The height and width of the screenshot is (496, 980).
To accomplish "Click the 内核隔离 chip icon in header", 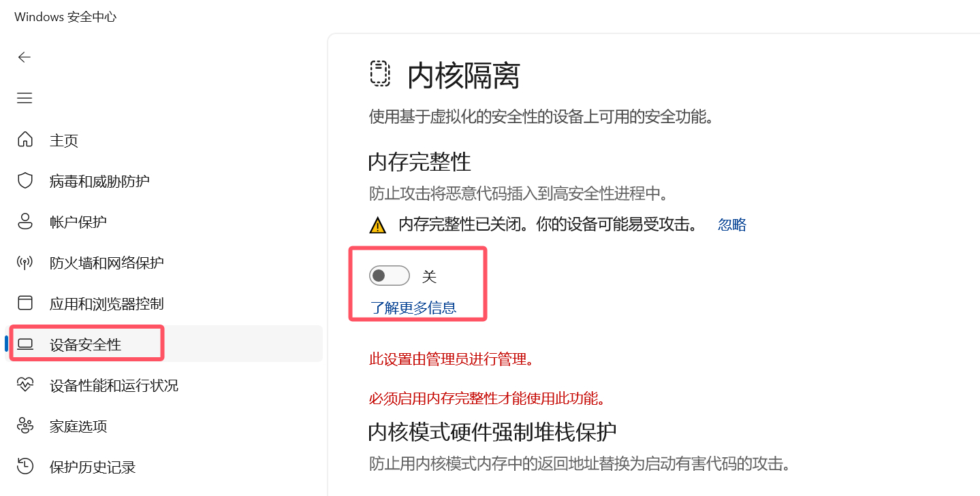I will click(380, 73).
